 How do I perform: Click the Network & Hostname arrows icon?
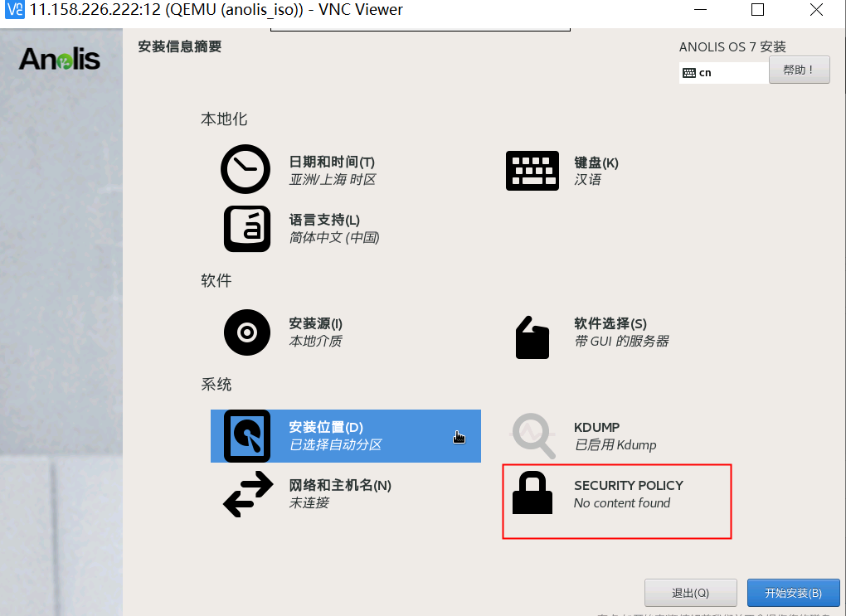pyautogui.click(x=248, y=494)
